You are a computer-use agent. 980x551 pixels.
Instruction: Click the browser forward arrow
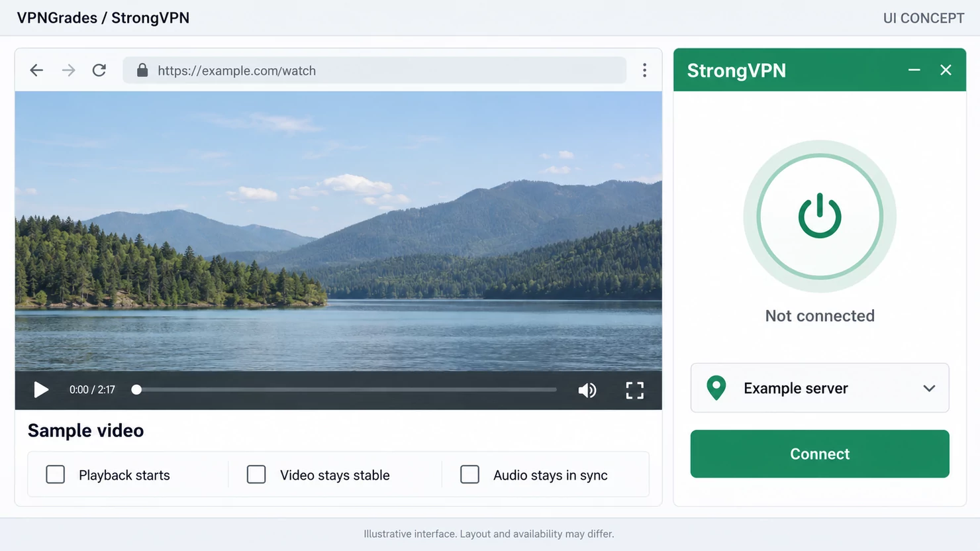point(68,70)
